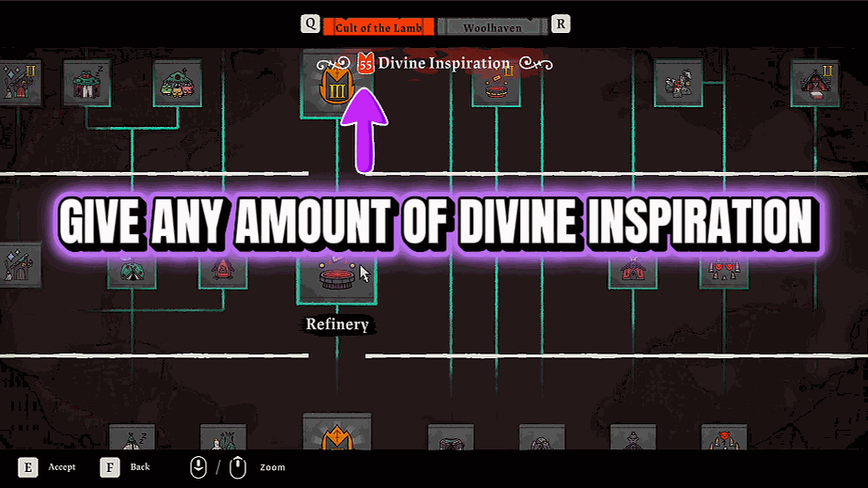Click the Refinery label text
Screen dimensions: 868x488
coord(337,324)
